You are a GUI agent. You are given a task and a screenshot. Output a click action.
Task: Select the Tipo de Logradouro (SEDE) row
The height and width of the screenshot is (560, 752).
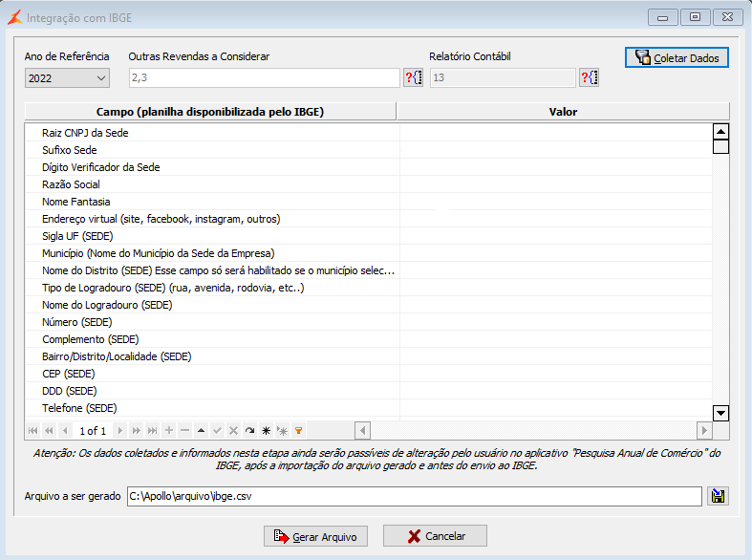click(368, 288)
